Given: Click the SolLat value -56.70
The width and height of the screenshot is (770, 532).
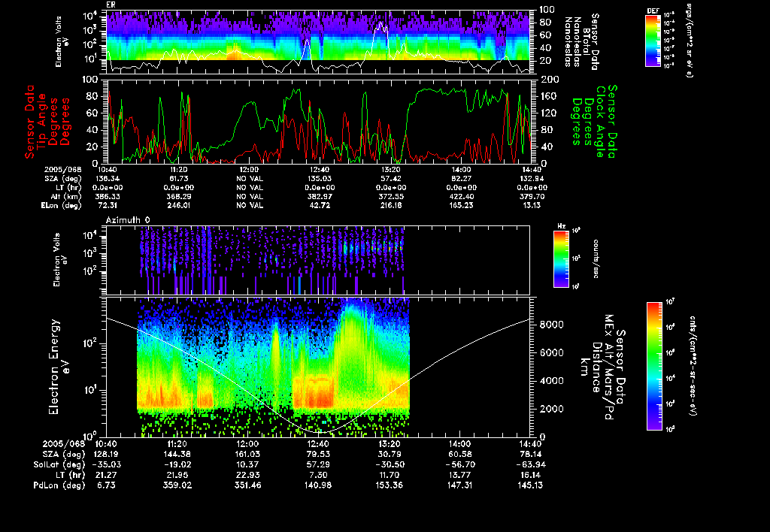Looking at the screenshot, I should tap(460, 465).
